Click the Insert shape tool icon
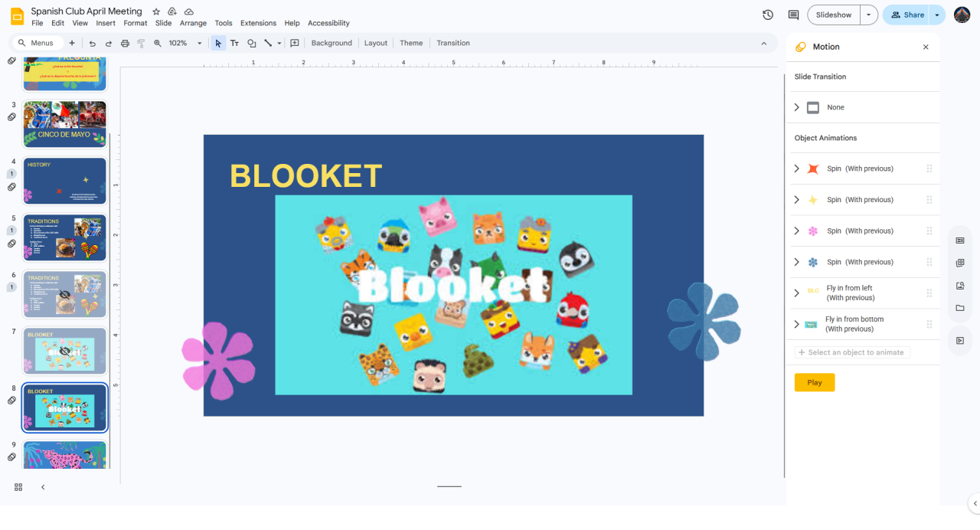 (x=251, y=44)
